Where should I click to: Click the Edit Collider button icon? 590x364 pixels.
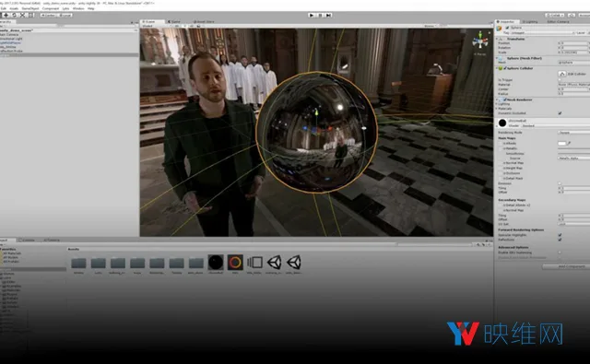tap(562, 74)
